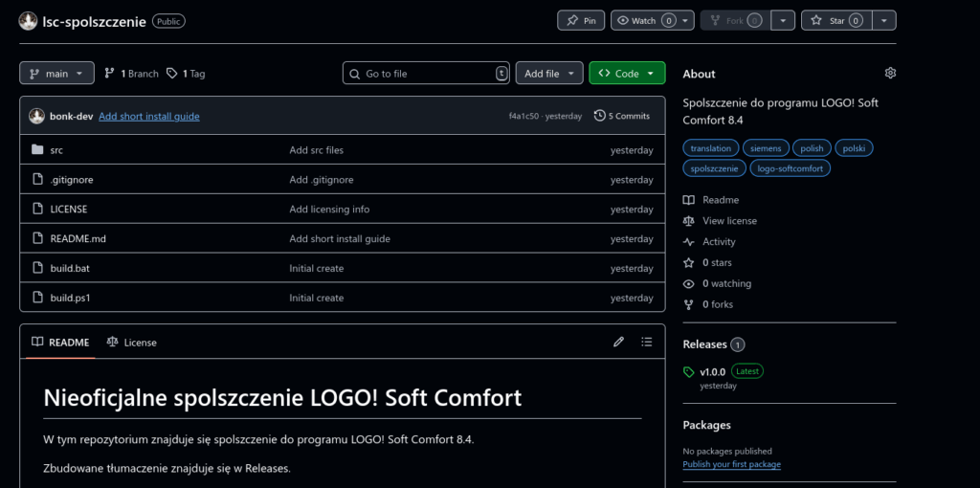Click the README.md file icon

tap(37, 238)
